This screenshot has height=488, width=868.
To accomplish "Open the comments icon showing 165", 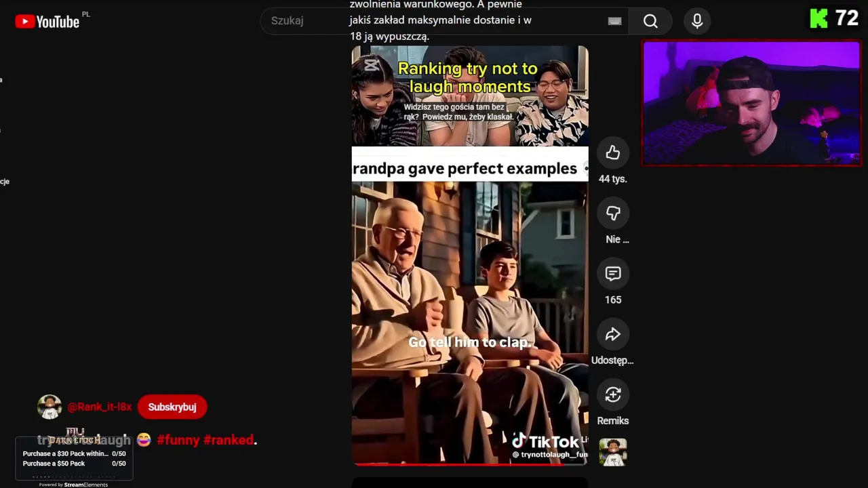I will [x=613, y=274].
